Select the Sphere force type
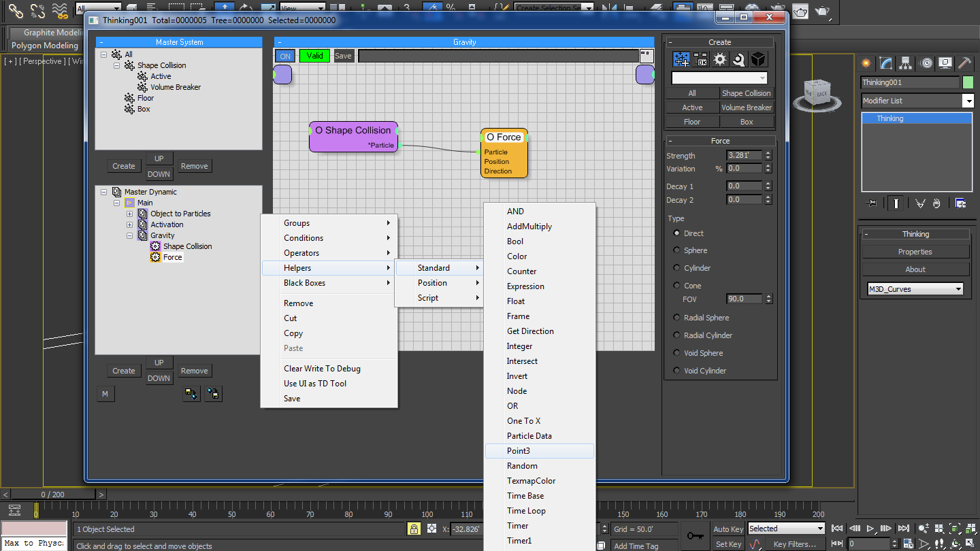980x551 pixels. coord(676,250)
